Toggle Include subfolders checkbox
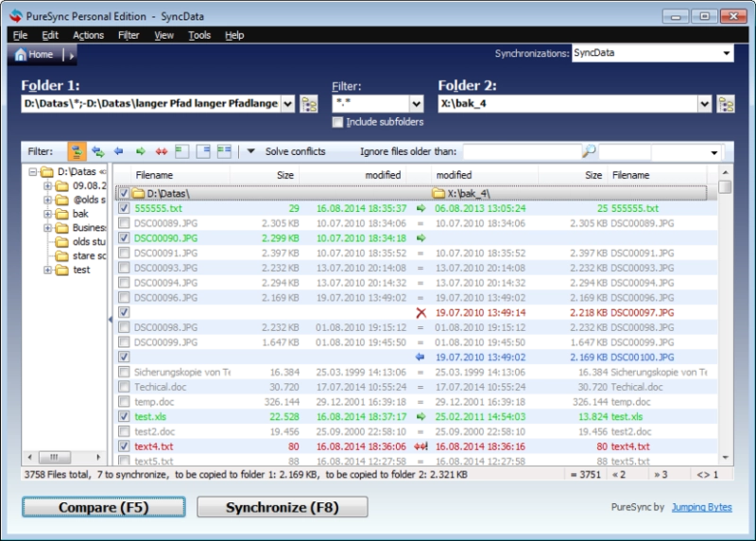 pyautogui.click(x=337, y=122)
